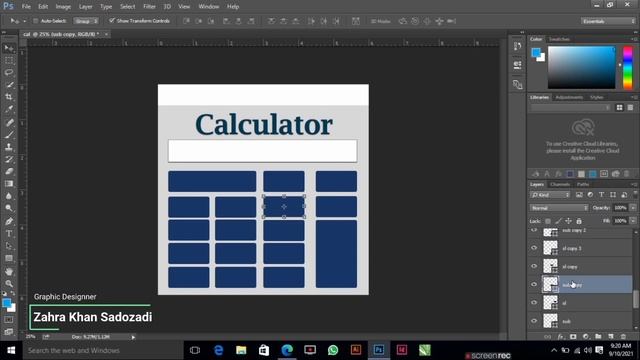Create a new layer
Viewport: 640px width, 360px height.
pos(611,337)
